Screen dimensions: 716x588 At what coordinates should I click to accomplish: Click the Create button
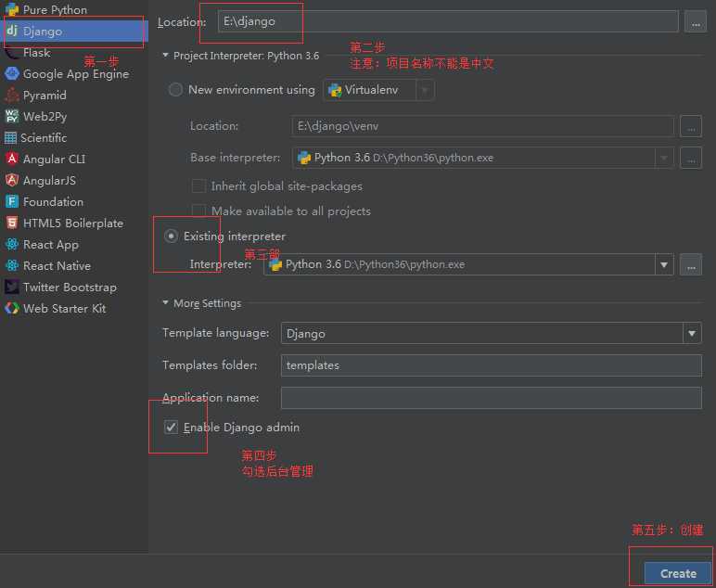[x=678, y=573]
